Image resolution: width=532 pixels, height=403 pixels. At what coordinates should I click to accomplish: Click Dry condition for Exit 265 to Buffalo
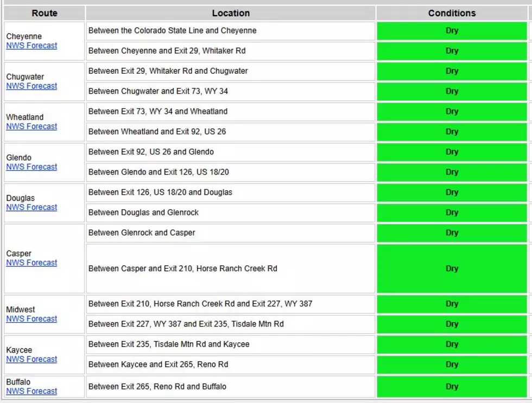pyautogui.click(x=452, y=387)
